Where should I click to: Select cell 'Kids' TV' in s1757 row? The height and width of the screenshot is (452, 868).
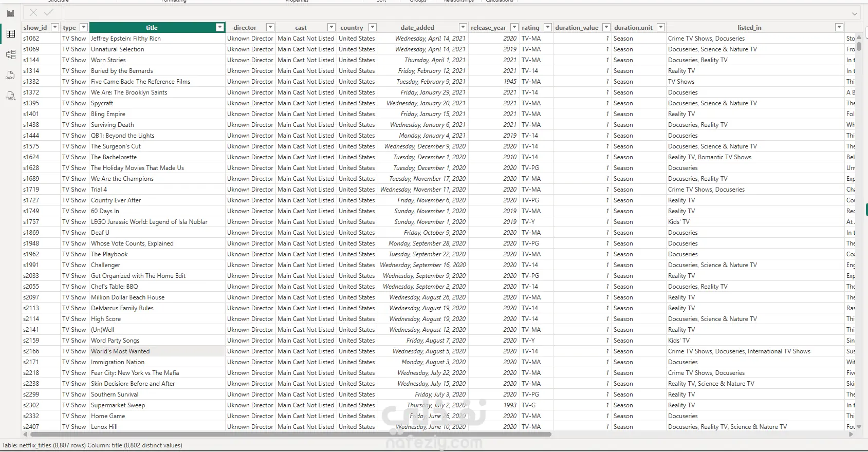(755, 222)
